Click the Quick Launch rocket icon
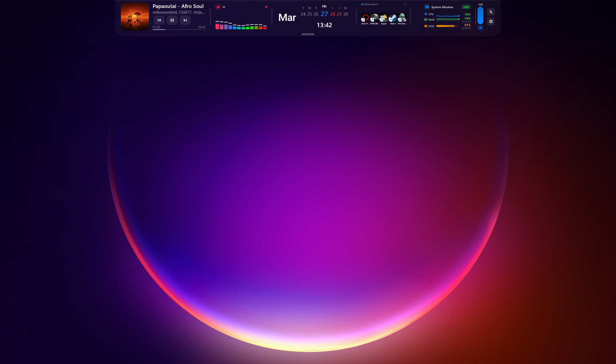Screen dimensions: 616x364 [362, 4]
